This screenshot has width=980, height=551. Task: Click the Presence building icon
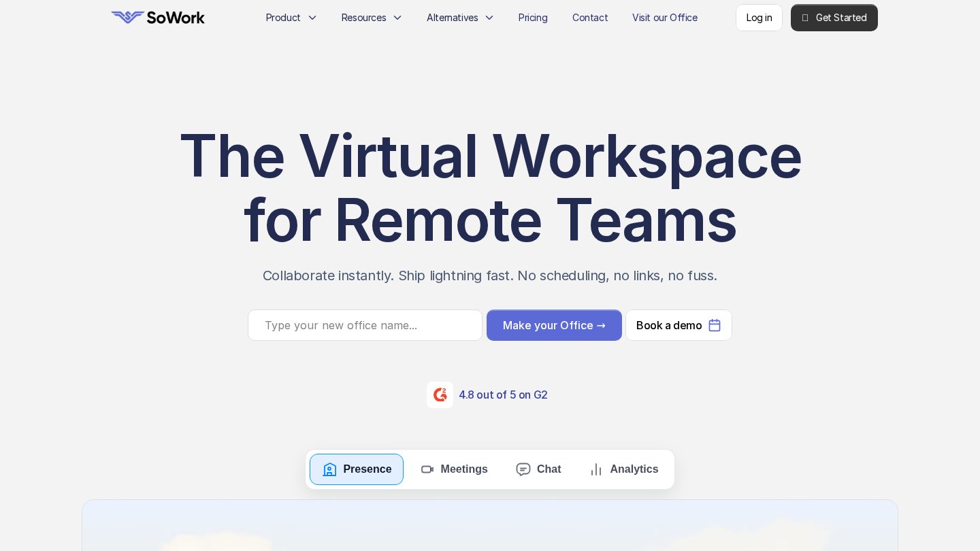pyautogui.click(x=330, y=469)
